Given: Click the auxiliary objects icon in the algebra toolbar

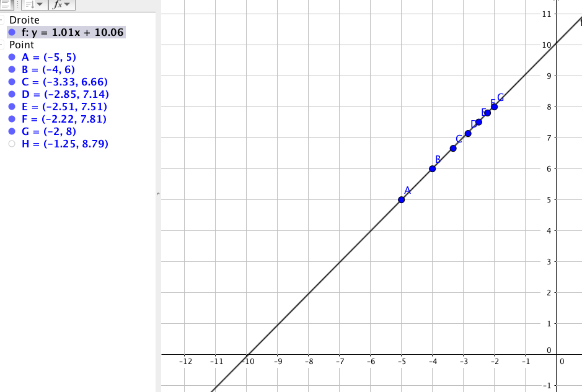Looking at the screenshot, I should pos(7,5).
